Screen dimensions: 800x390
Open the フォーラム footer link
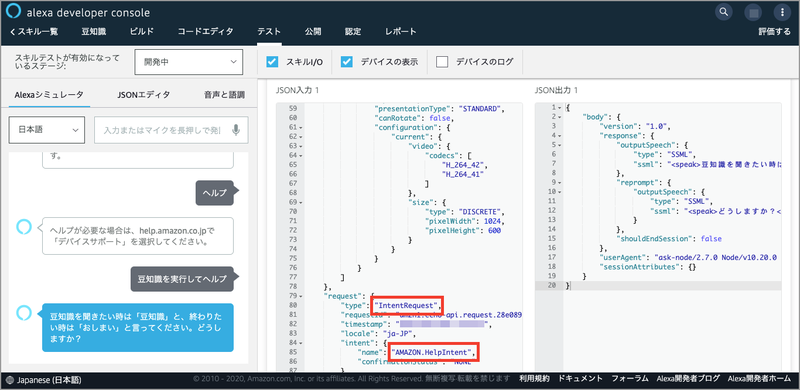pos(630,379)
